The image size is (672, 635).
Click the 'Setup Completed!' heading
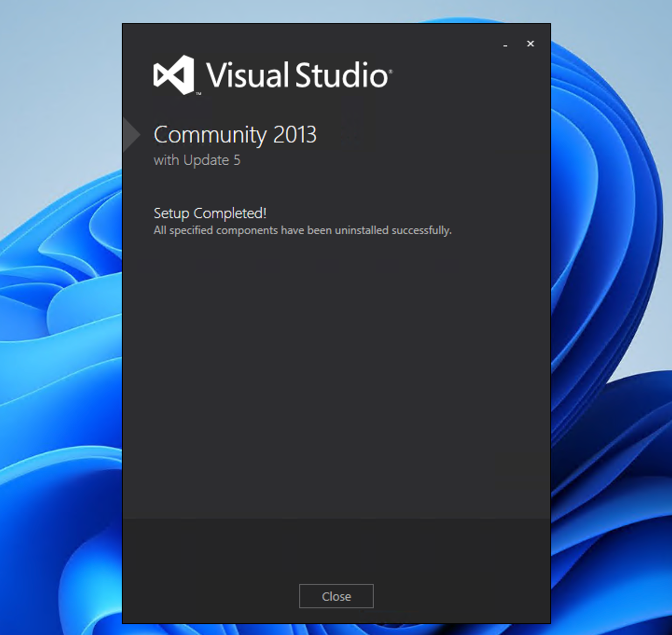point(210,213)
